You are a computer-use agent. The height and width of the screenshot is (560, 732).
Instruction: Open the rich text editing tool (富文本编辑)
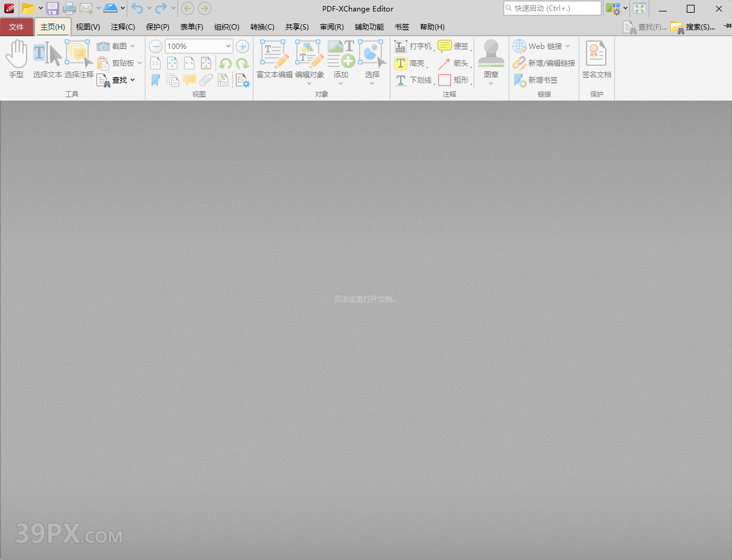[x=275, y=59]
